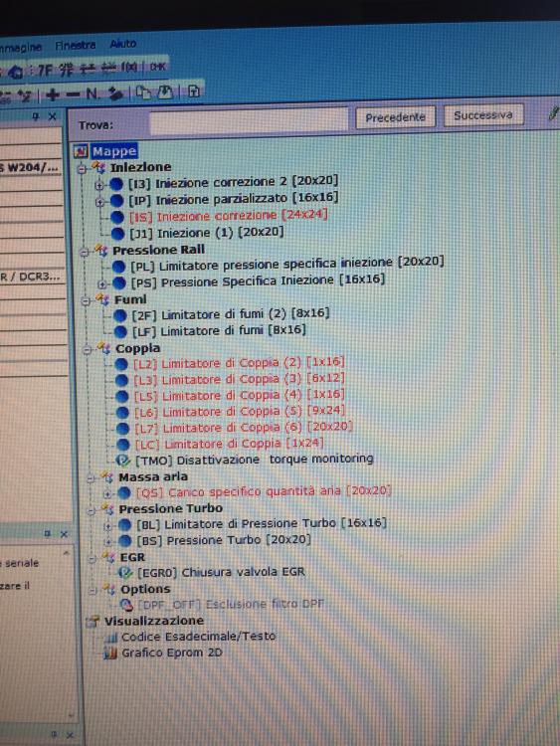Toggle the EGR0 Chiusura valvola EGR option
560x746 pixels.
point(125,572)
